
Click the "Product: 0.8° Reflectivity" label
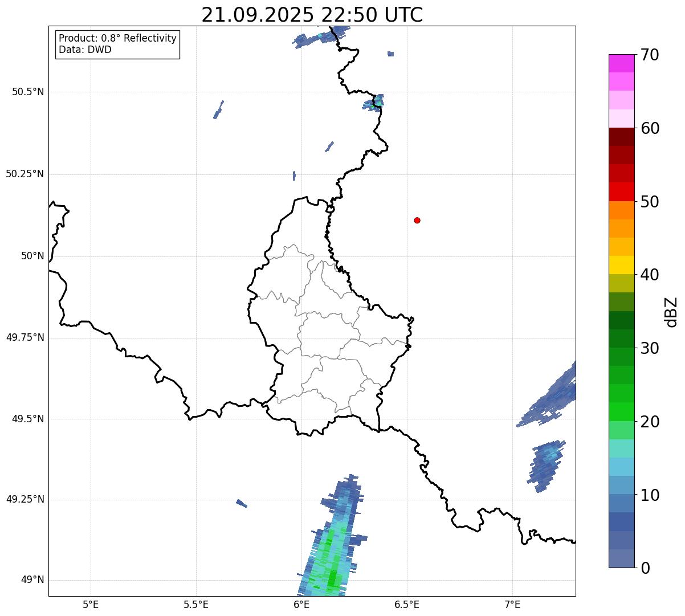coord(118,38)
